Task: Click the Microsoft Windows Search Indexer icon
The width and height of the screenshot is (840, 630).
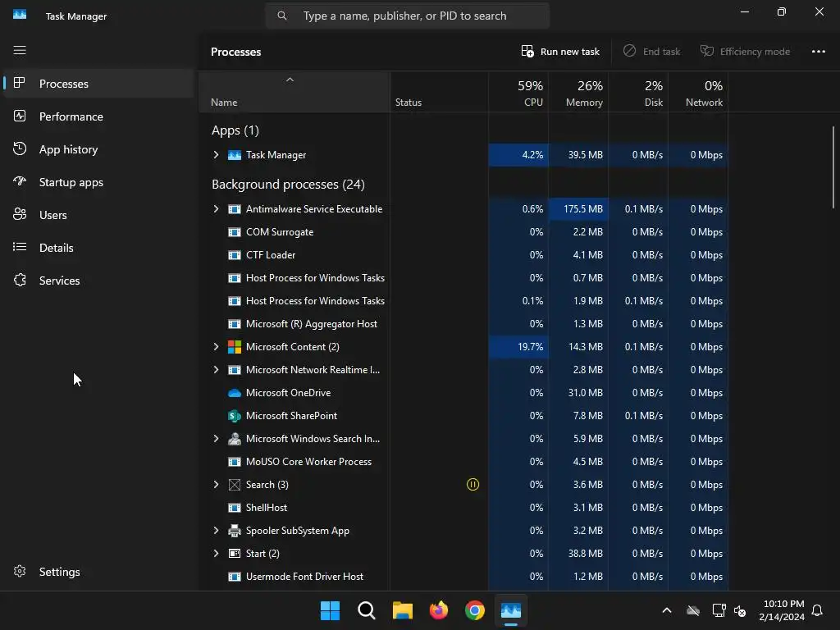Action: (x=234, y=439)
